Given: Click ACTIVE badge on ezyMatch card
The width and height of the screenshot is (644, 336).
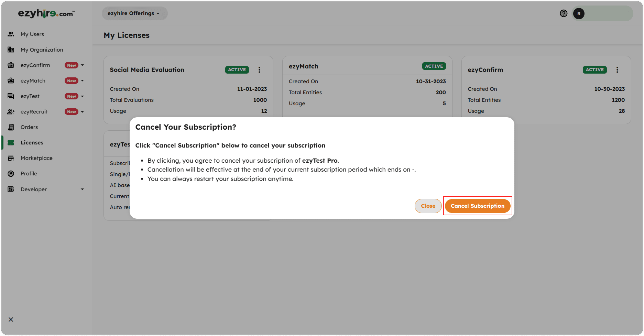Looking at the screenshot, I should tap(434, 66).
